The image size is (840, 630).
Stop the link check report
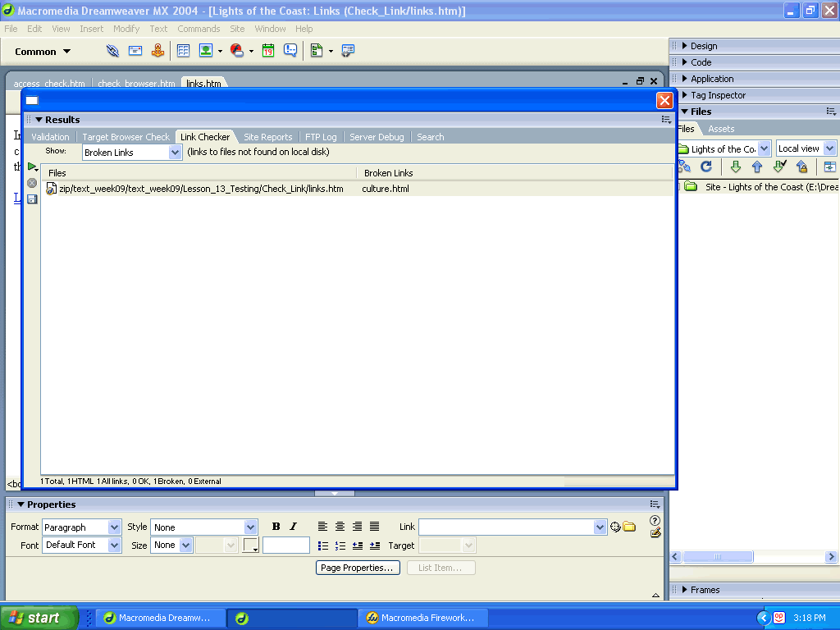pyautogui.click(x=32, y=183)
